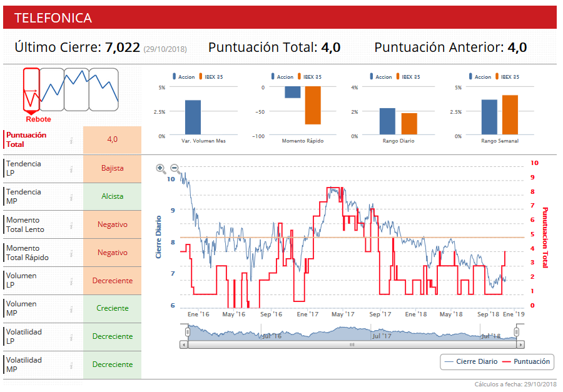
Task: Click blue bar in Var. Volumen Mes chart
Action: [x=193, y=118]
